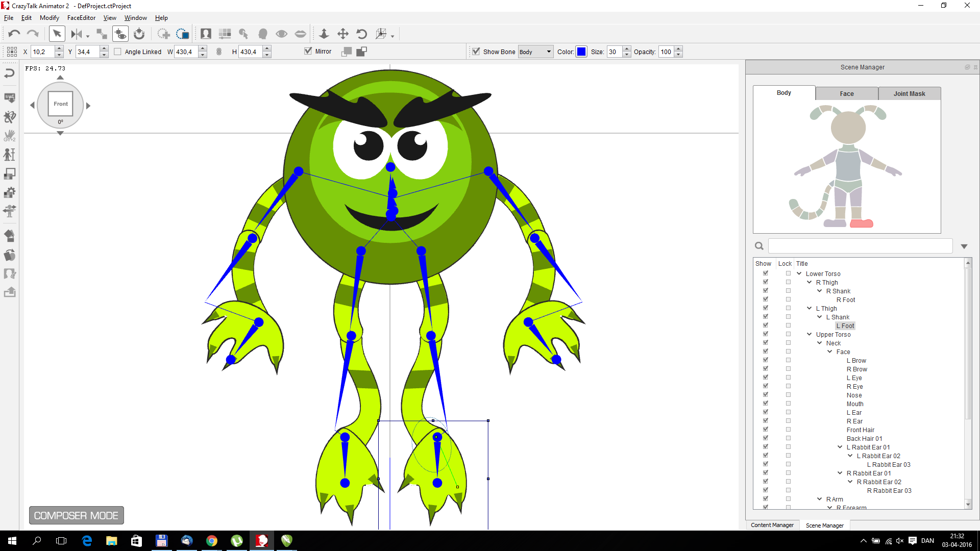Click the head profile icon
The image size is (980, 551).
pos(263,34)
